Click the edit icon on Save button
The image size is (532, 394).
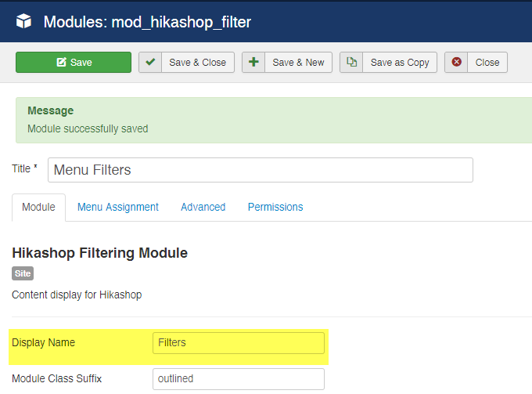(x=61, y=62)
